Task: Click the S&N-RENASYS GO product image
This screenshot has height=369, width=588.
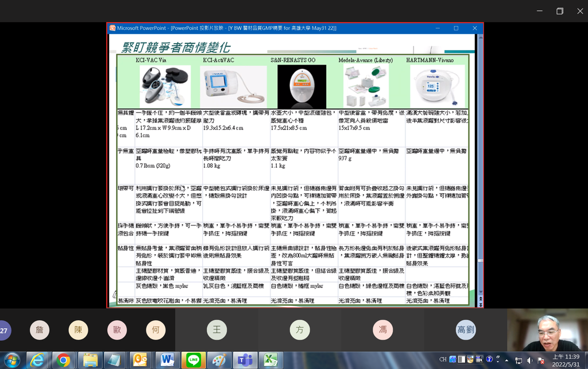Action: [x=301, y=87]
